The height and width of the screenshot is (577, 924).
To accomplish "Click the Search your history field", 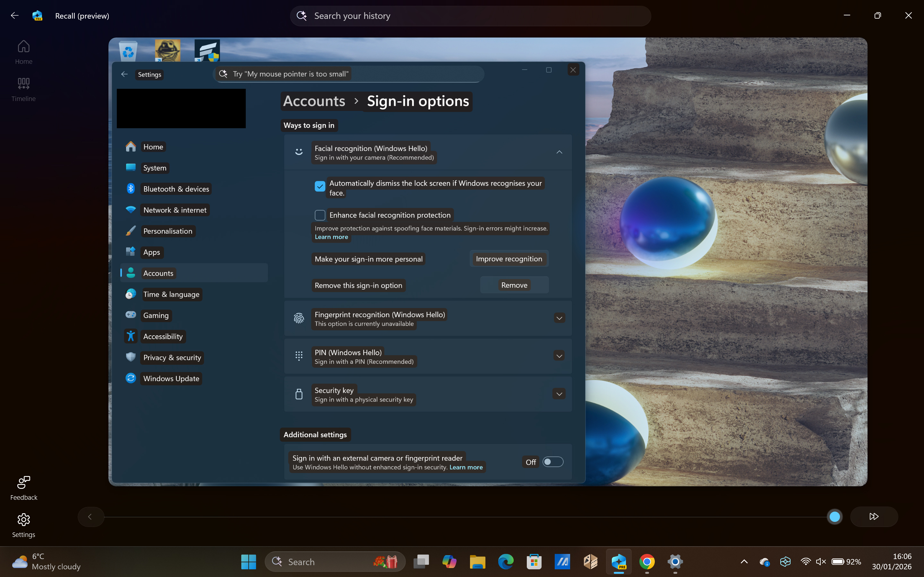I will 470,16.
